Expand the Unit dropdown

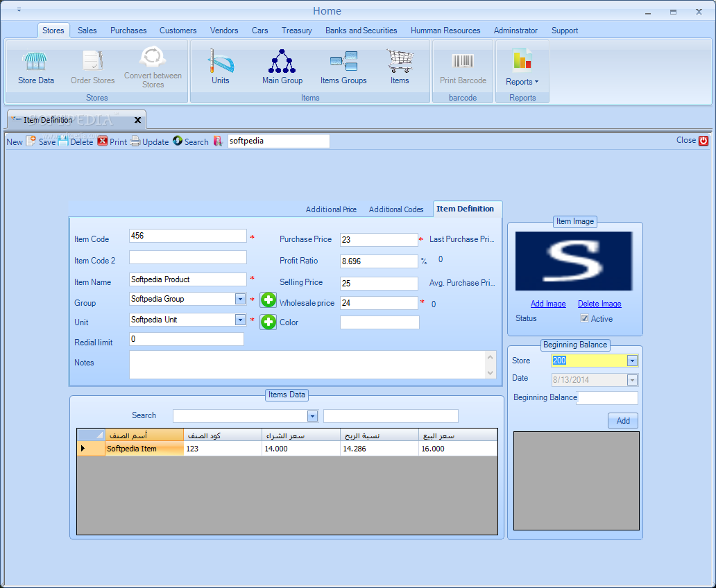coord(240,320)
